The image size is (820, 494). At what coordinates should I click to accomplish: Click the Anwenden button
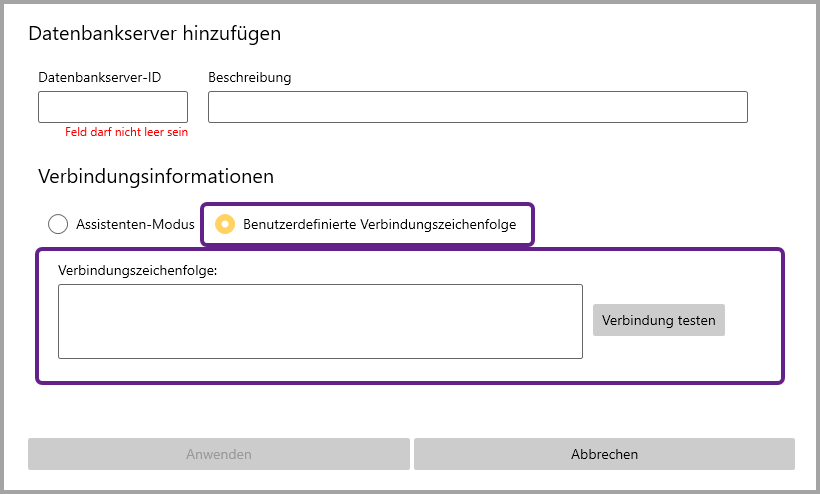(218, 454)
